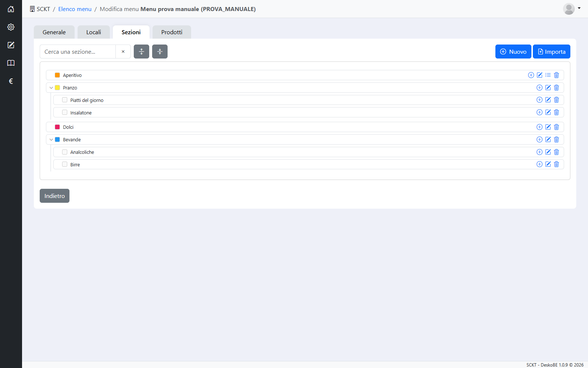The height and width of the screenshot is (368, 588).
Task: Open the Elenco menu breadcrumb link
Action: (x=75, y=9)
